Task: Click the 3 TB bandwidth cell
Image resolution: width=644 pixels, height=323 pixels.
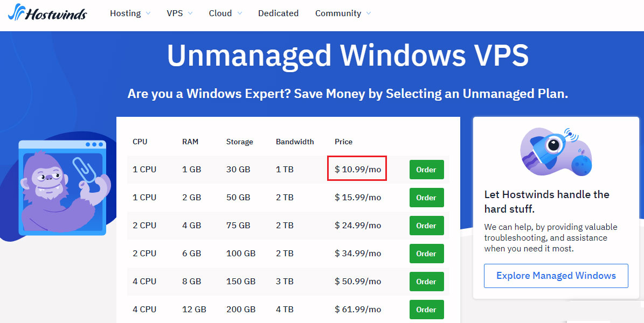Action: tap(285, 281)
